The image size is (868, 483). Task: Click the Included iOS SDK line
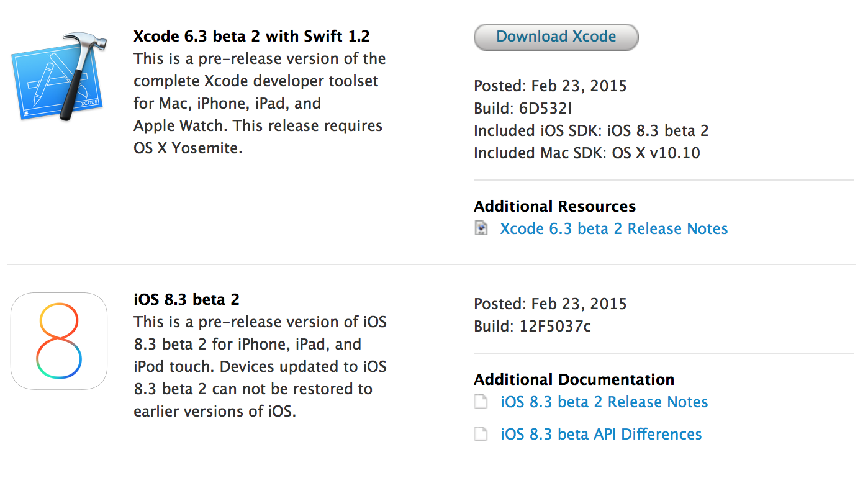pos(590,131)
